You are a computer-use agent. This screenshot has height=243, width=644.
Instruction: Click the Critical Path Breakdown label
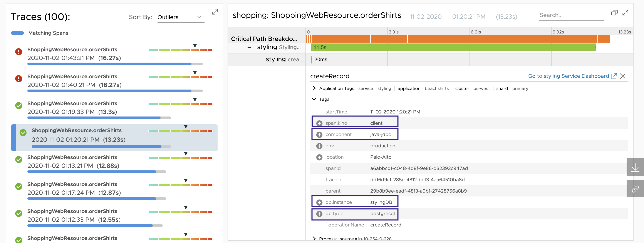point(264,39)
